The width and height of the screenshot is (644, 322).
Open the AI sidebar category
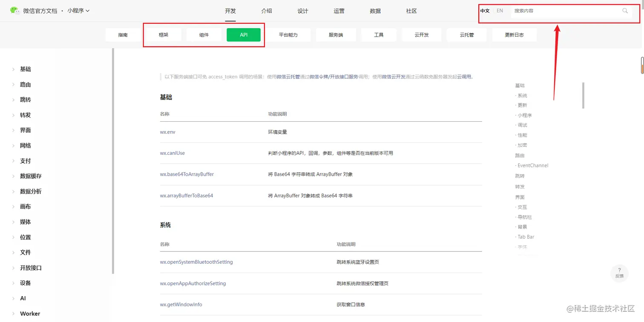[x=23, y=299]
